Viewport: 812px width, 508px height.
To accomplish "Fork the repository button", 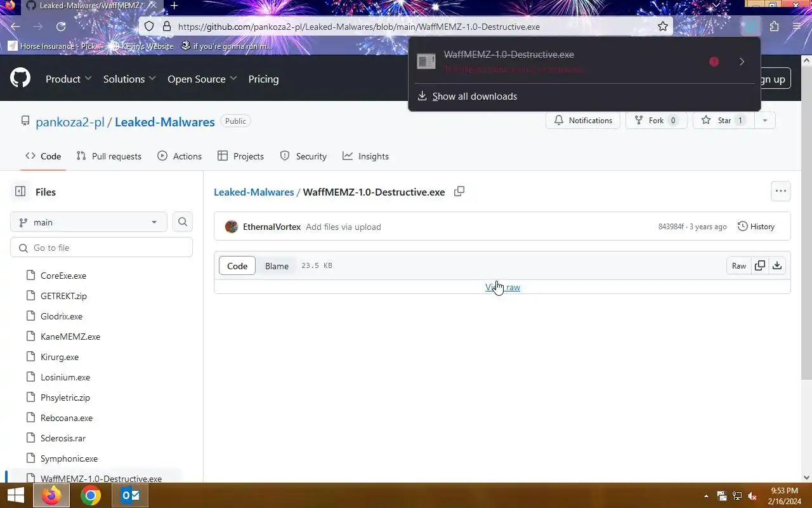I will point(657,120).
